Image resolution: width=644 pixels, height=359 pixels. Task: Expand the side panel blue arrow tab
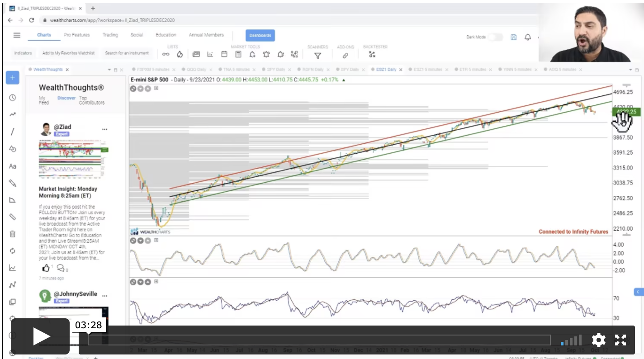[x=639, y=292]
